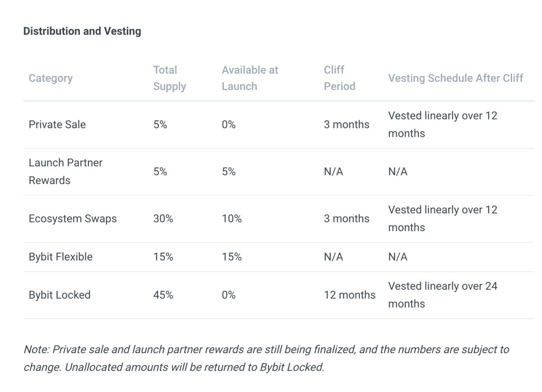The width and height of the screenshot is (542, 392).
Task: Select the Total Supply column header
Action: click(169, 78)
